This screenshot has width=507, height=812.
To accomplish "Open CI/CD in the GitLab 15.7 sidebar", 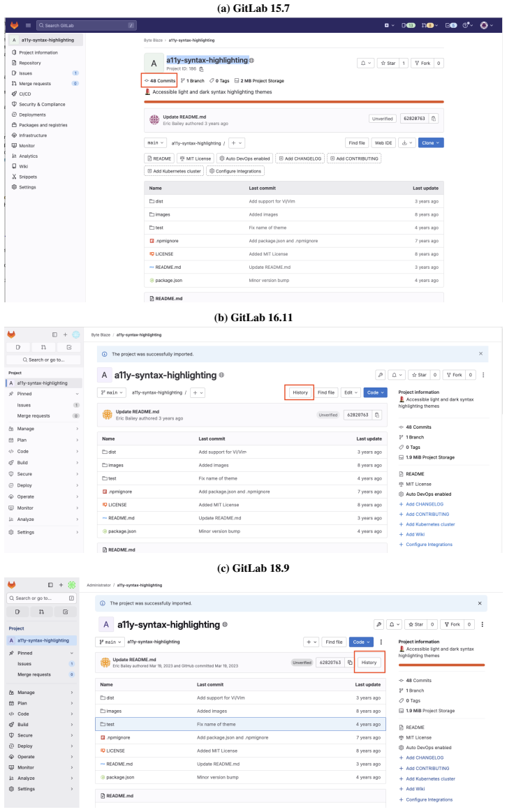I will click(x=25, y=94).
